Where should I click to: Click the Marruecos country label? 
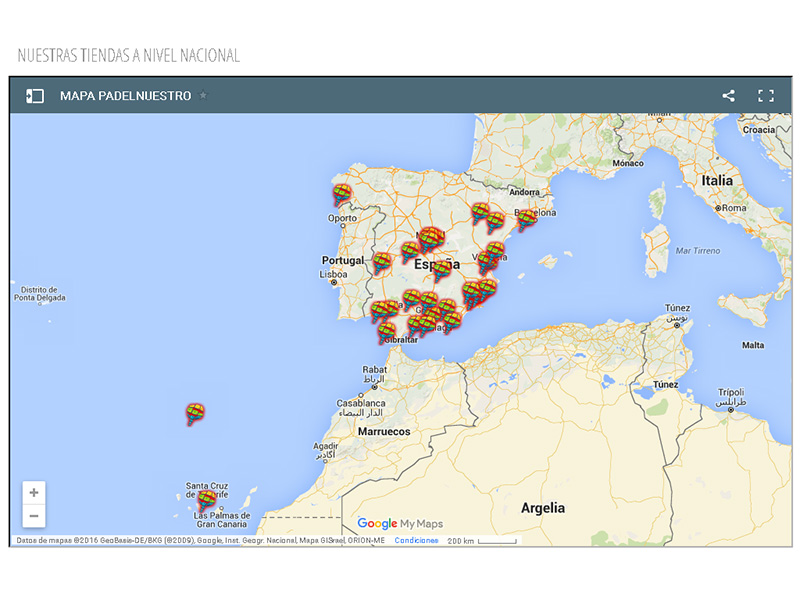386,432
